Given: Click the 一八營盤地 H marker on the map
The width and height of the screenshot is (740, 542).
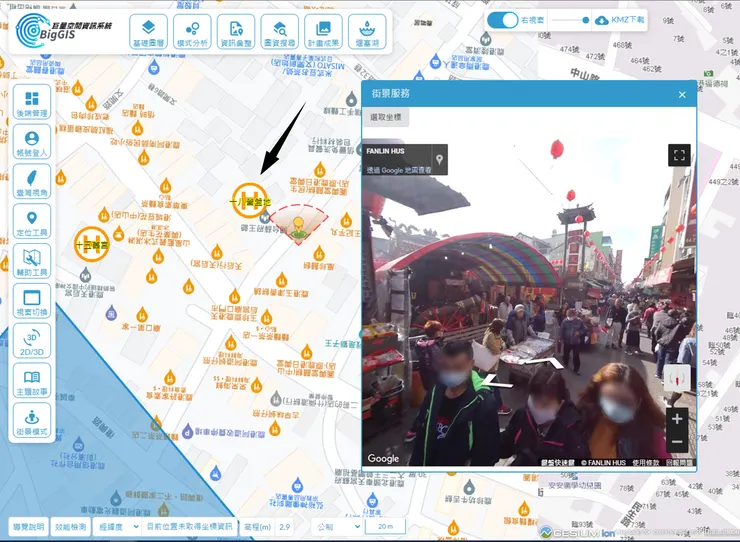Looking at the screenshot, I should tap(250, 201).
